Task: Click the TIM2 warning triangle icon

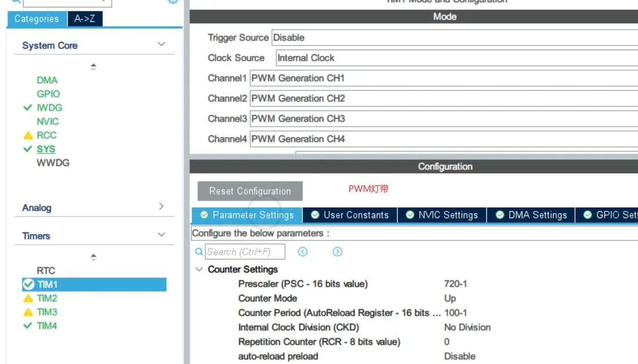Action: click(x=28, y=299)
